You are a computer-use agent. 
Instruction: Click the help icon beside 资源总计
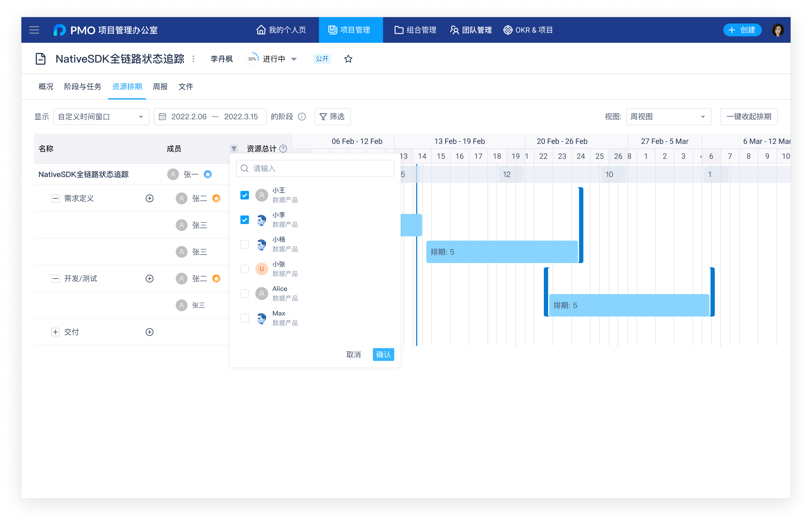click(x=283, y=149)
